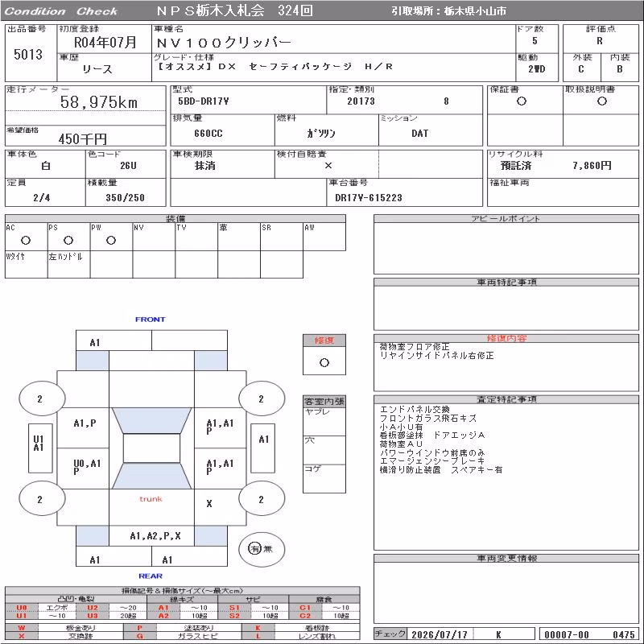Screen dimensions: 644x644
Task: Select the rear-right tire marked 2
Action: coord(262,498)
